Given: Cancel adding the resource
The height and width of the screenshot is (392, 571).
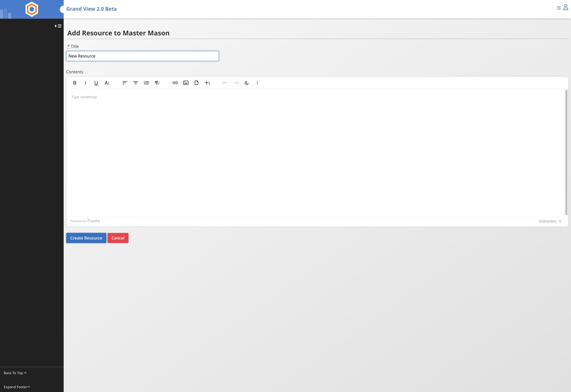Looking at the screenshot, I should (x=118, y=238).
